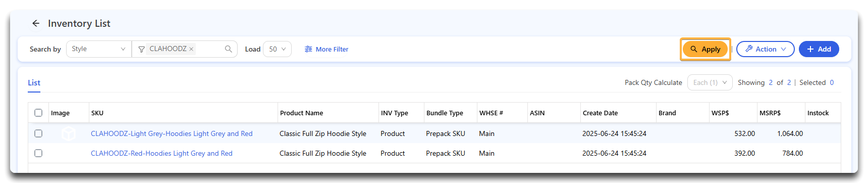868x183 pixels.
Task: Click the Create Date column header
Action: click(x=600, y=113)
